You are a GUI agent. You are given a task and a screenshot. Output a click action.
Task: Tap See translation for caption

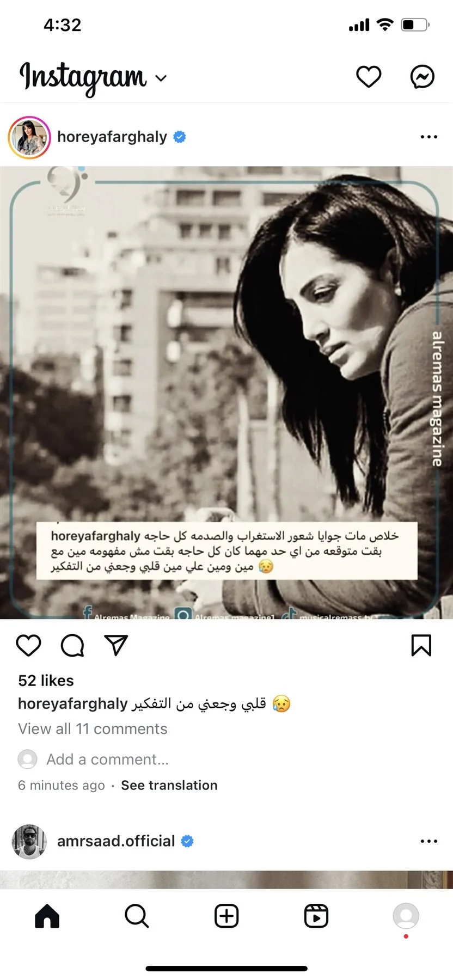(169, 785)
